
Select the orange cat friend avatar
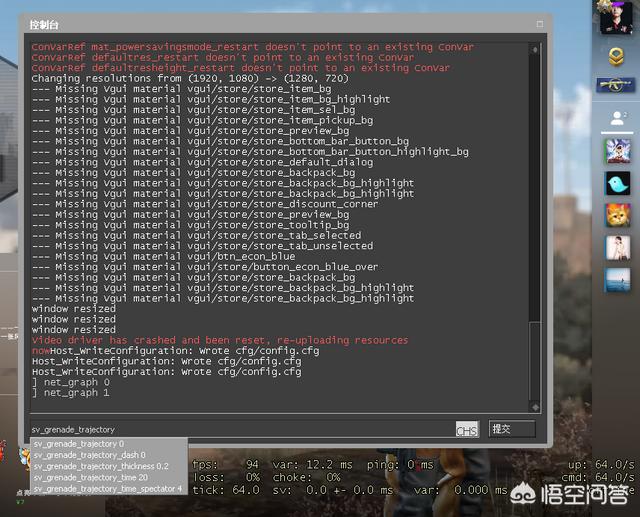click(618, 215)
